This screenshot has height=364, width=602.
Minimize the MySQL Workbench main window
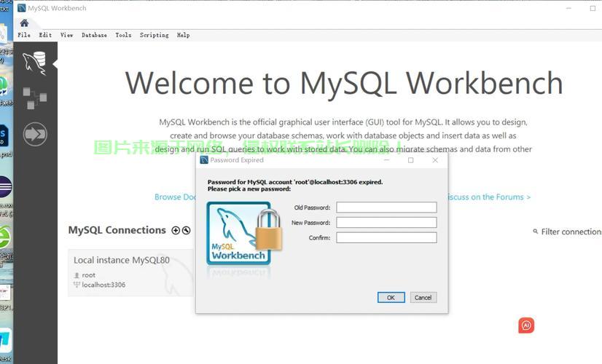[568, 8]
